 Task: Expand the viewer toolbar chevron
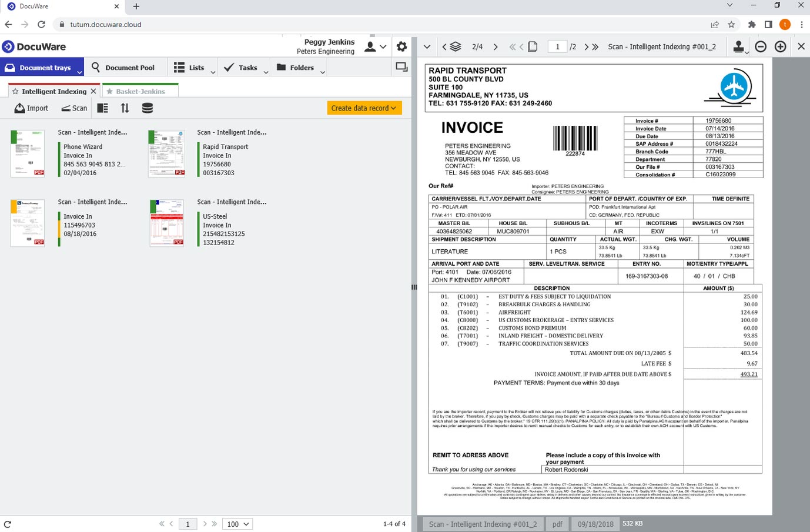click(427, 47)
